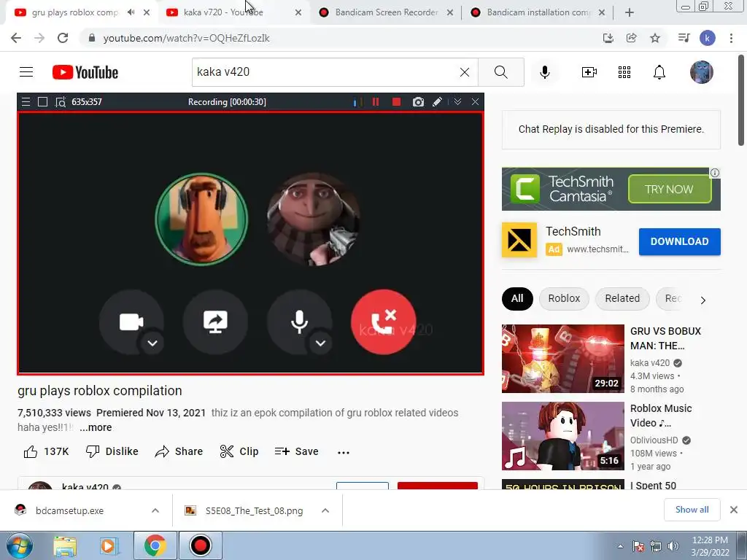Click the address bar URL
The image size is (747, 560).
(x=186, y=38)
